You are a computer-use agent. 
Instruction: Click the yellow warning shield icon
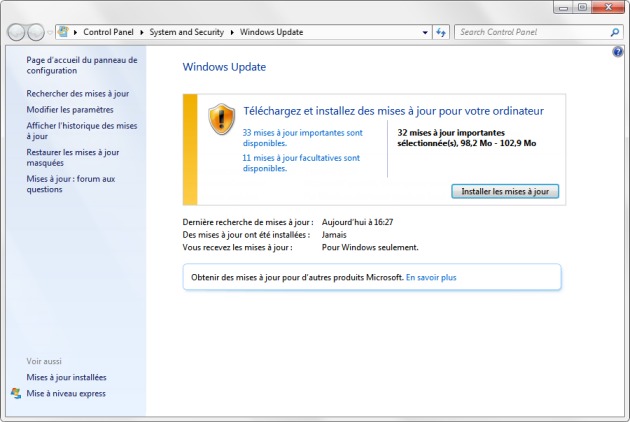221,119
